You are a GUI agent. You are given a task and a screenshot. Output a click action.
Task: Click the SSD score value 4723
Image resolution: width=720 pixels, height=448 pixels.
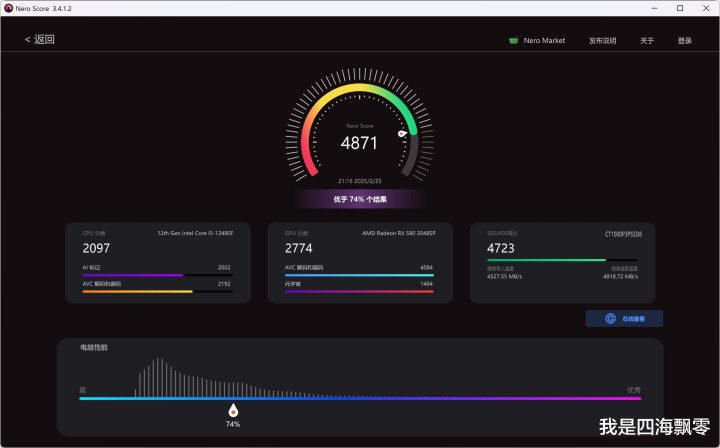pos(501,248)
